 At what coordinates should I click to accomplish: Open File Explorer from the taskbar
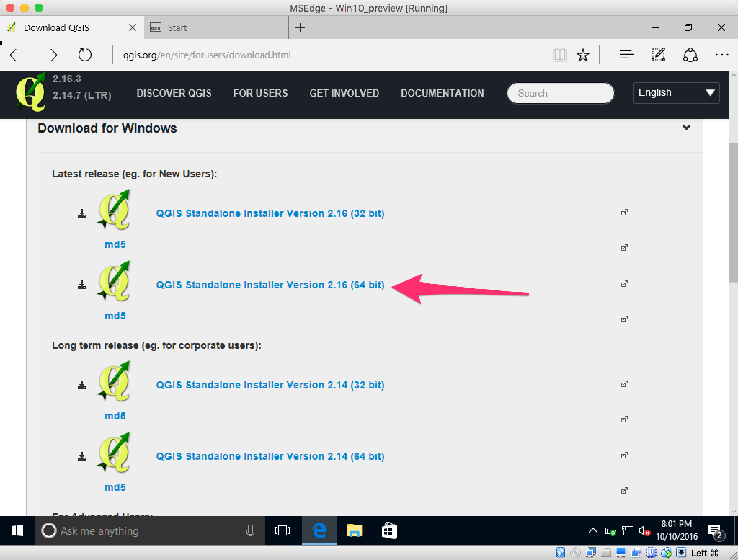coord(354,530)
